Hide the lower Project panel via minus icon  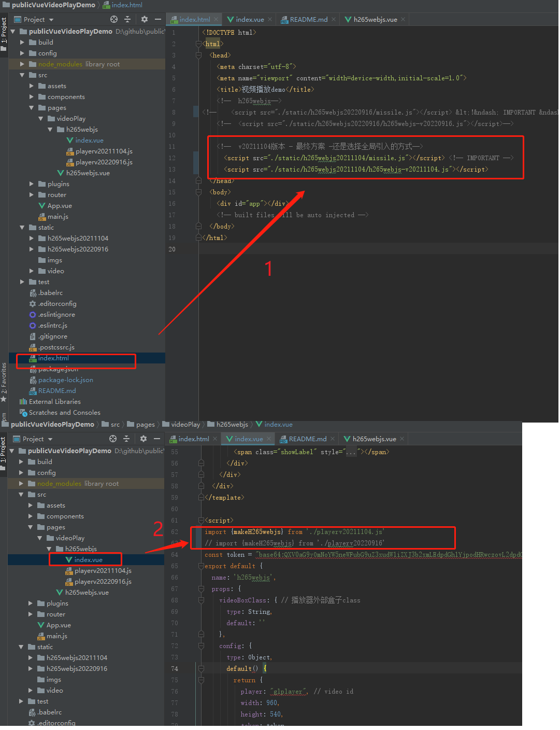click(x=157, y=439)
